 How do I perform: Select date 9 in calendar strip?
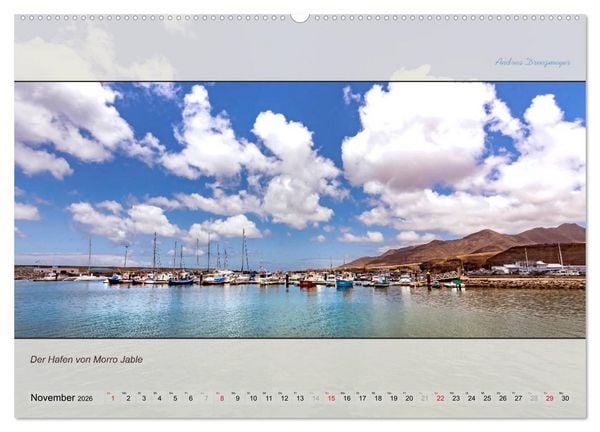[x=238, y=398]
